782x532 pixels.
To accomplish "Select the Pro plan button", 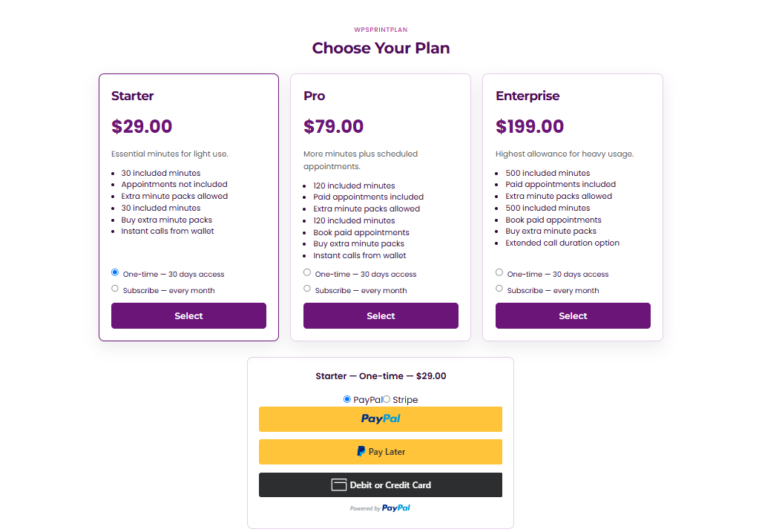I will [381, 315].
